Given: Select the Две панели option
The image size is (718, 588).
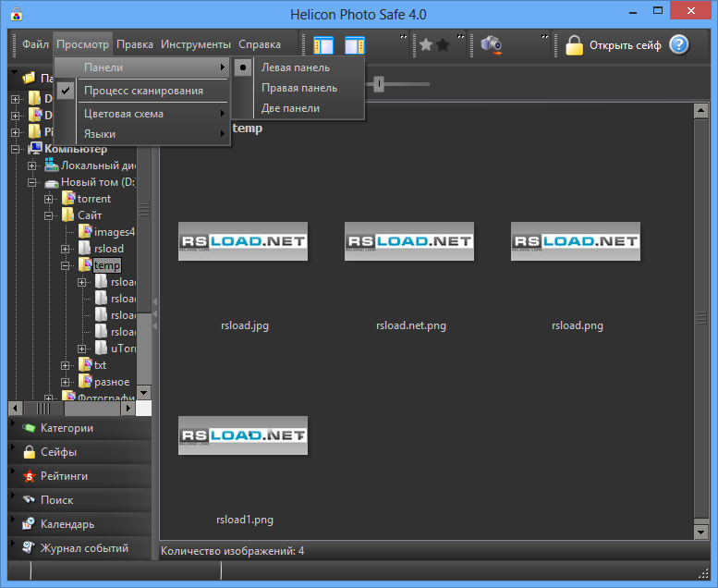Looking at the screenshot, I should point(299,108).
